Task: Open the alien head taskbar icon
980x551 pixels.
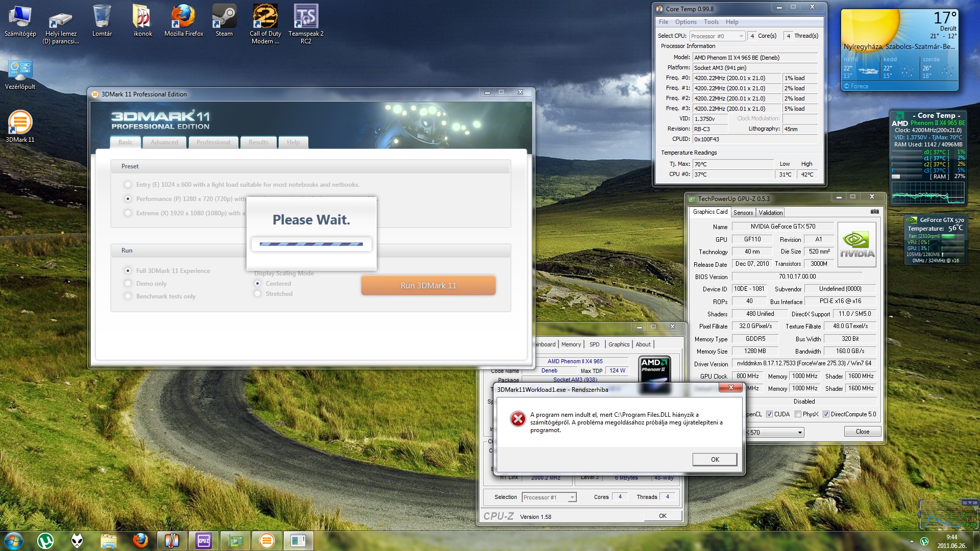Action: tap(77, 541)
